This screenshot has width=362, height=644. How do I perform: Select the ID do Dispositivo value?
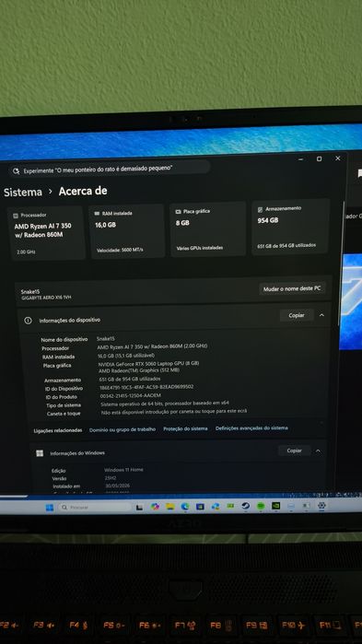[x=146, y=387]
